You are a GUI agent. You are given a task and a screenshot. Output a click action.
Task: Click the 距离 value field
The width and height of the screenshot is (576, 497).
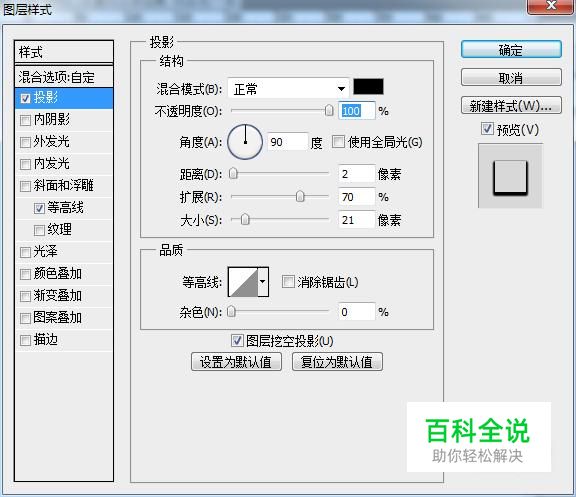[356, 174]
